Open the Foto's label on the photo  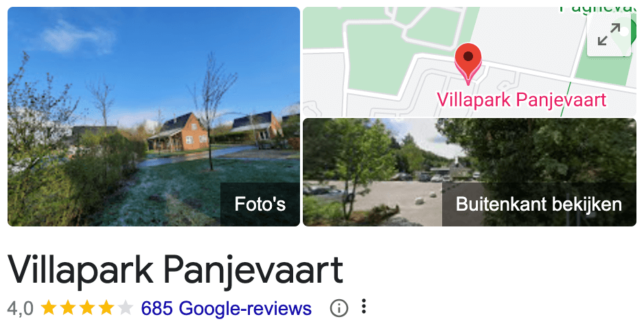click(260, 204)
